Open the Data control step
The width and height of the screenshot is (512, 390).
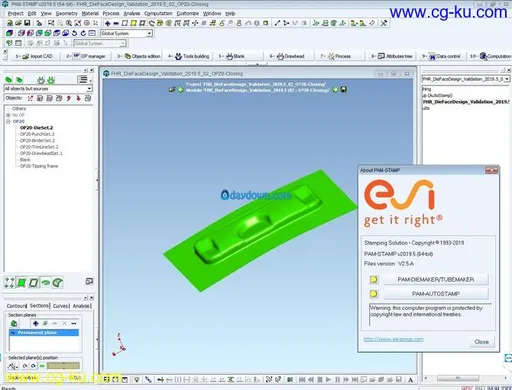pyautogui.click(x=441, y=56)
